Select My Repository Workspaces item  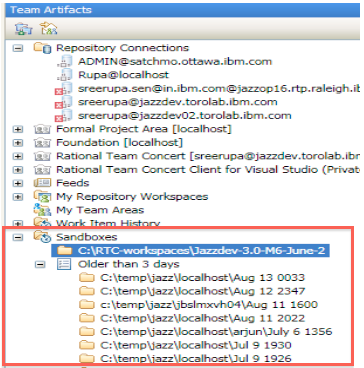pyautogui.click(x=132, y=197)
